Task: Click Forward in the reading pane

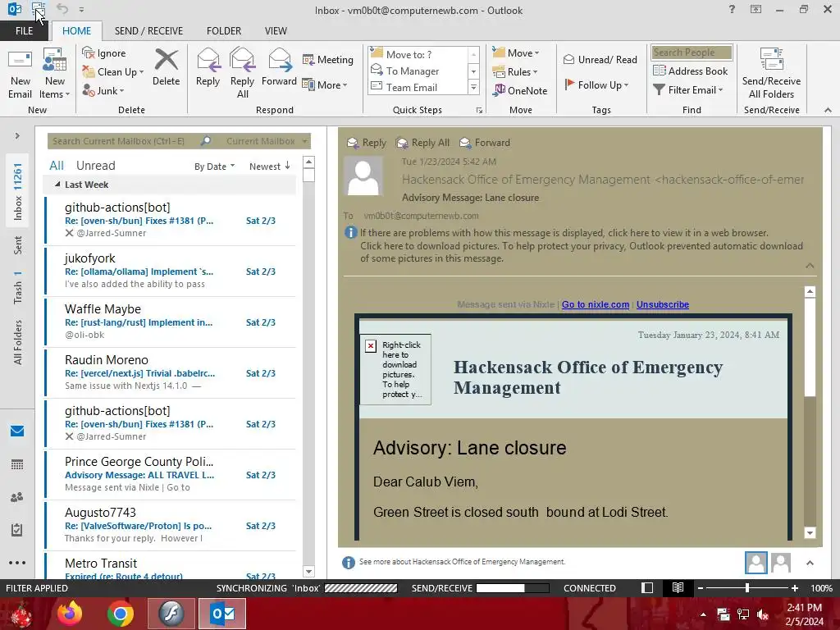Action: coord(486,143)
